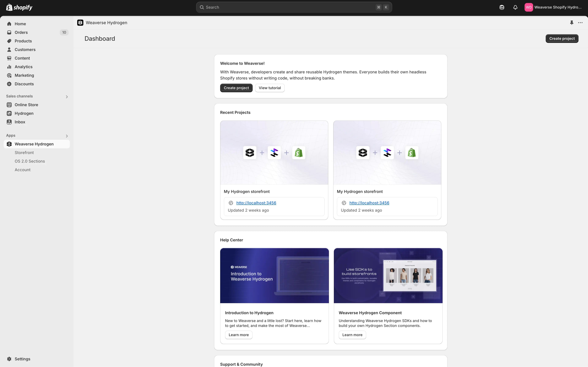Click globe icon in second project card

(344, 203)
